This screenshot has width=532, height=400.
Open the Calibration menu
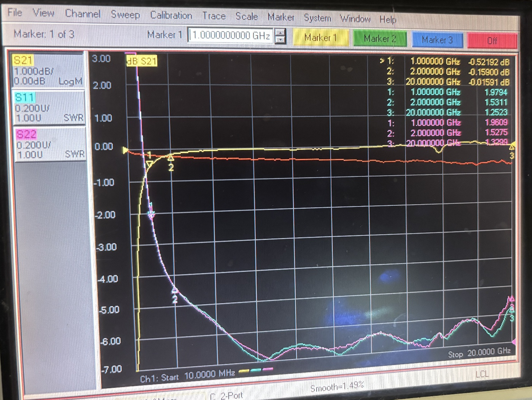click(171, 15)
